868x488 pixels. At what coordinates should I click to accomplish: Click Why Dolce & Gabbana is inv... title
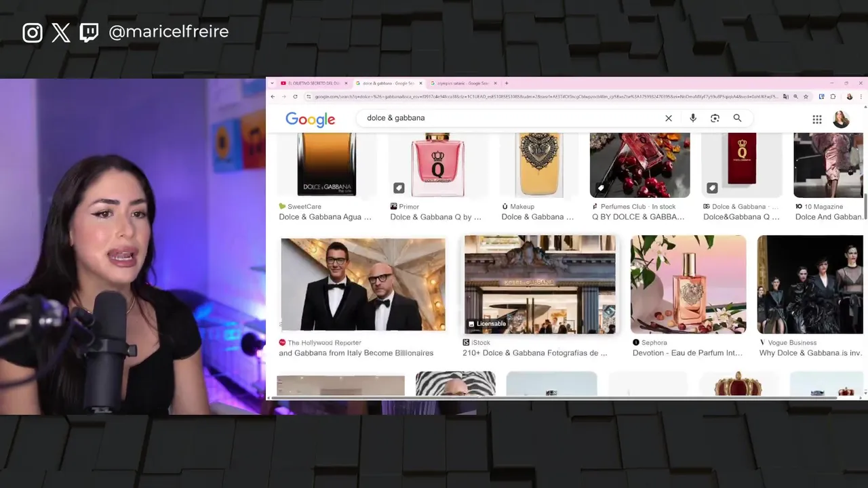tap(811, 353)
